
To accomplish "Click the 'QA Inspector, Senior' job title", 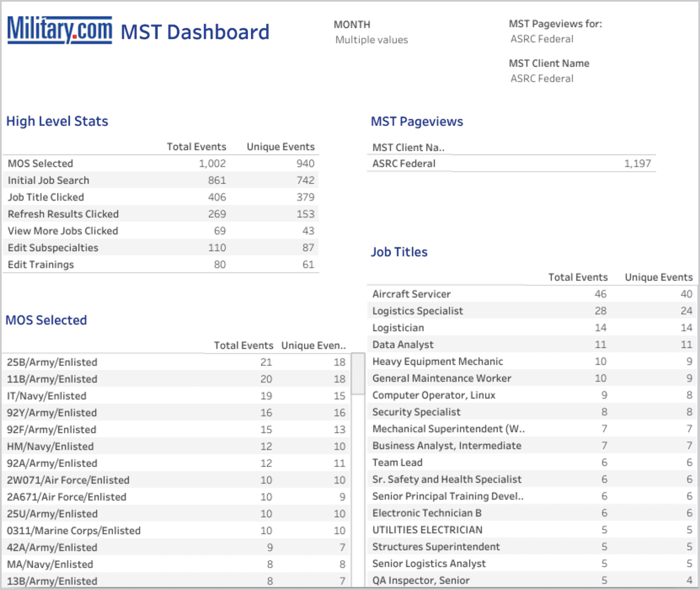I will (421, 580).
